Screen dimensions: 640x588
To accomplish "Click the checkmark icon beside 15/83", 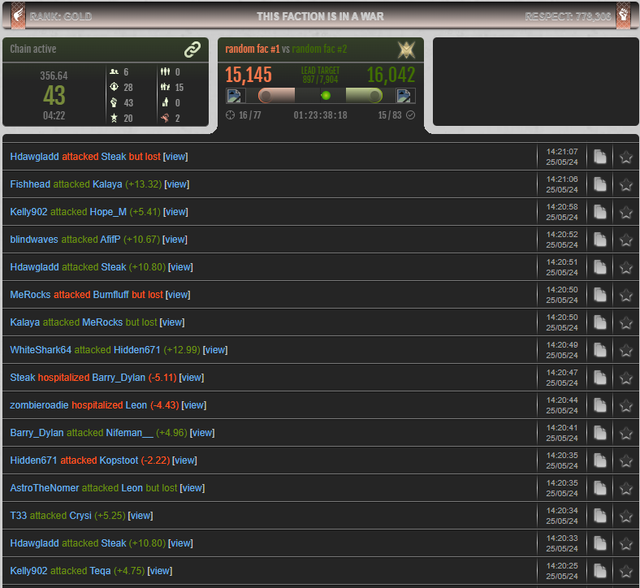I will 411,115.
